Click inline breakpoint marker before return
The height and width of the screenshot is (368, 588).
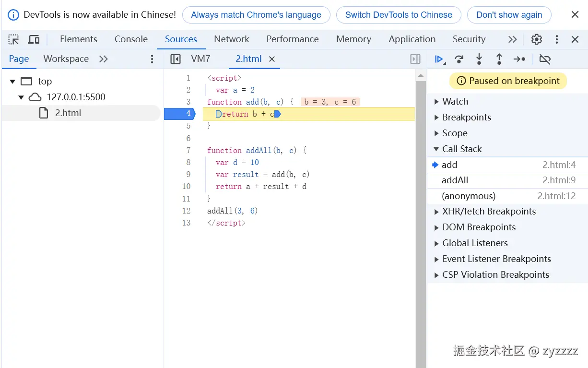(219, 114)
